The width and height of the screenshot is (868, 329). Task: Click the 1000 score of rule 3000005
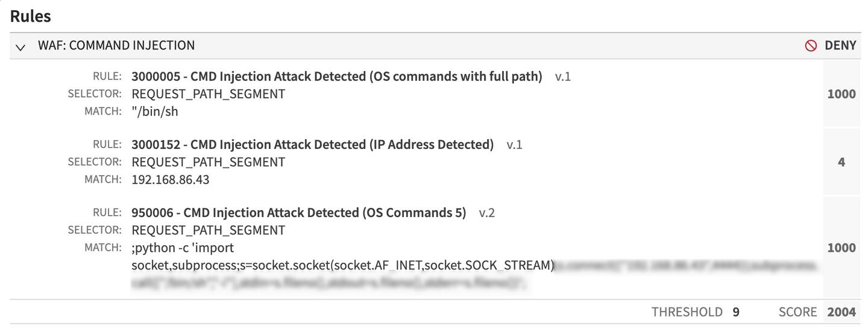tap(841, 94)
